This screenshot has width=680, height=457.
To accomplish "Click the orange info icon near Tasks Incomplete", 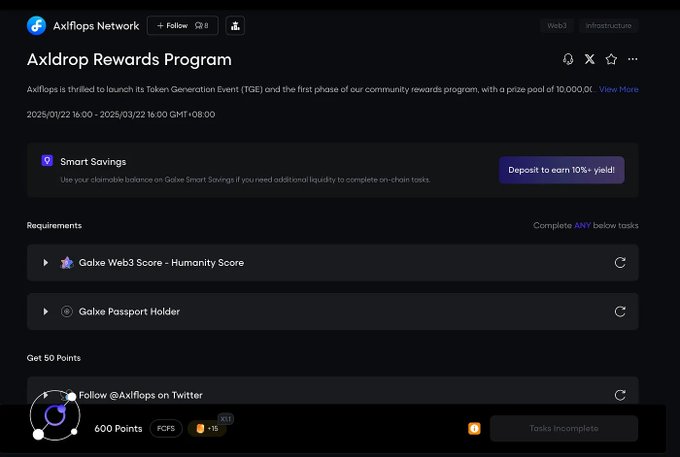I will tap(474, 428).
